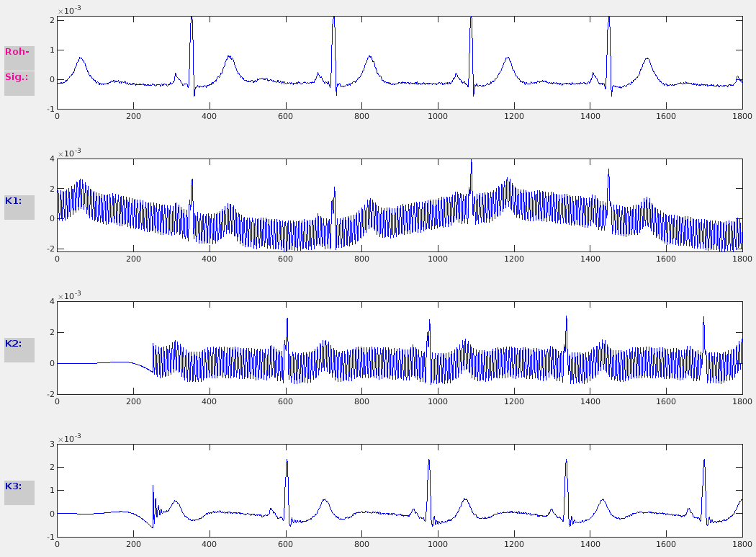Click the '×10⁻³' exponent above K3 plot
Screen dimensions: 756x557
tap(69, 438)
